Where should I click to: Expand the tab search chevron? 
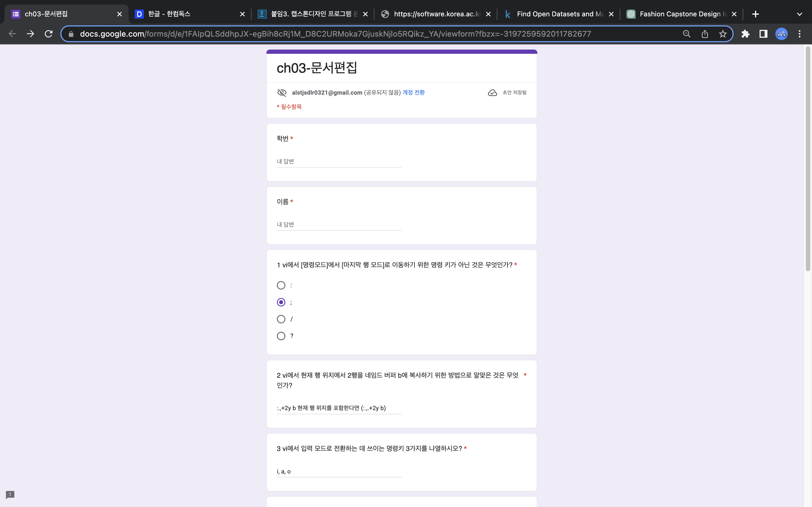point(799,14)
